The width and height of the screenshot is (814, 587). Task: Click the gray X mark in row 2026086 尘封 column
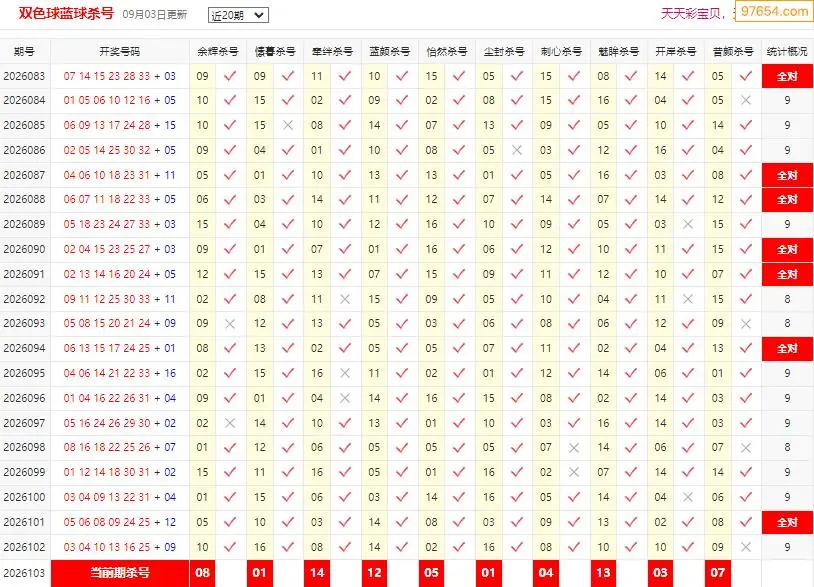(517, 150)
